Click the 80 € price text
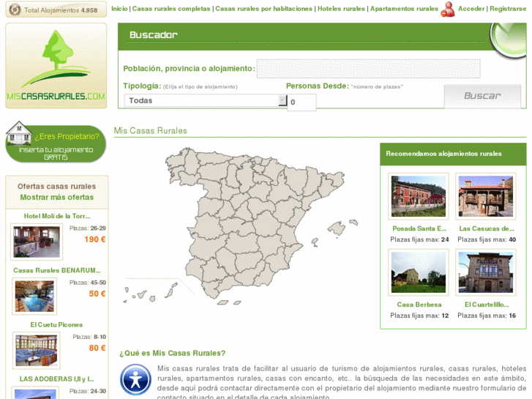532x399 pixels. coord(97,348)
